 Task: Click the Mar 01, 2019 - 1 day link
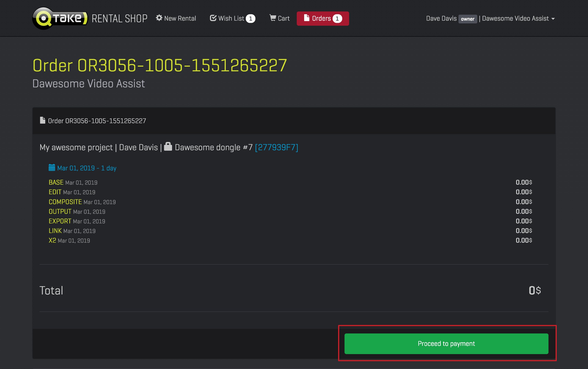pyautogui.click(x=87, y=168)
